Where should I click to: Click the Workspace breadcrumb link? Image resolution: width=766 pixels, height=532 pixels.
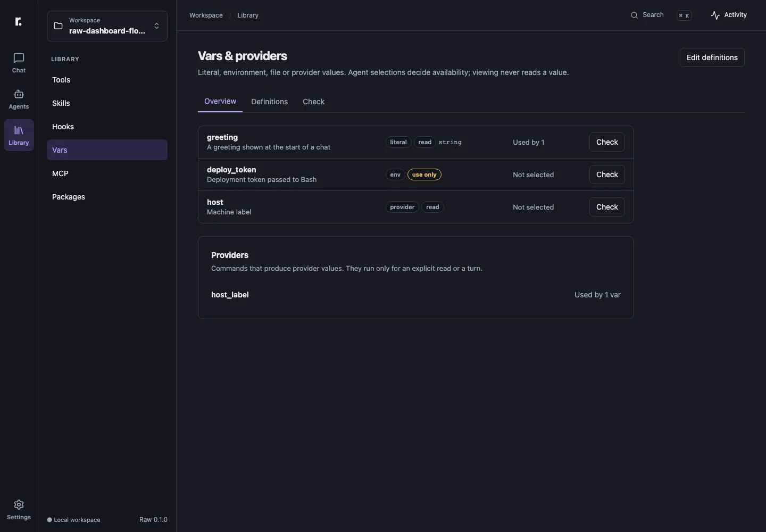206,15
